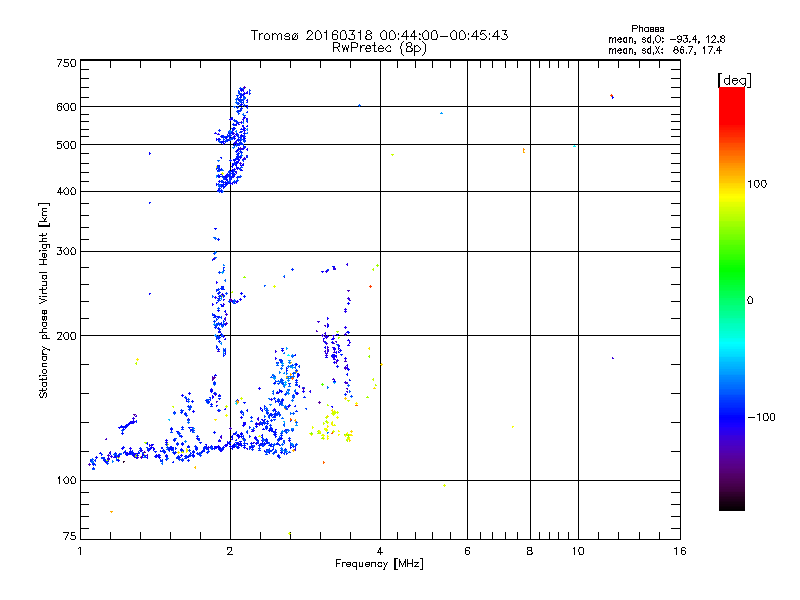Click the x-axis tick label '6'
Screen dimensions: 800x600
[x=467, y=551]
